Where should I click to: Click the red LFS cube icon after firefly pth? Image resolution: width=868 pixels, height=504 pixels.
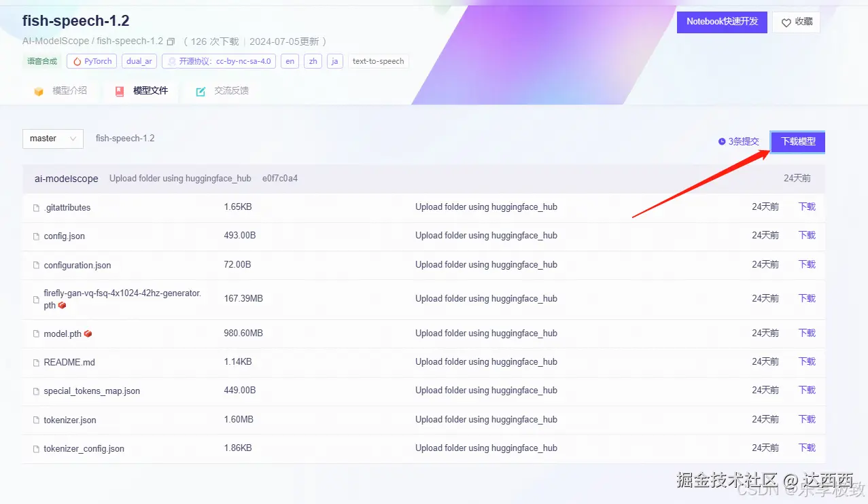point(62,306)
